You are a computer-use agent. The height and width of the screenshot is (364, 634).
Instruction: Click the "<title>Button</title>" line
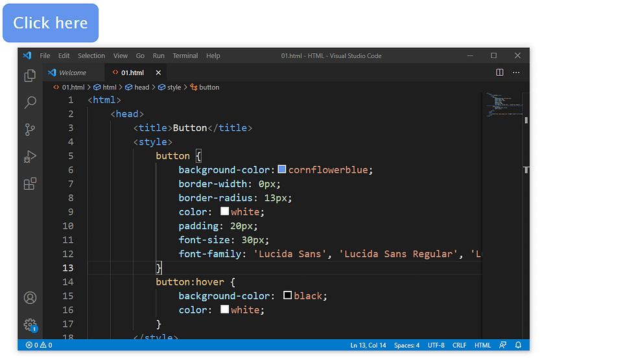point(193,128)
